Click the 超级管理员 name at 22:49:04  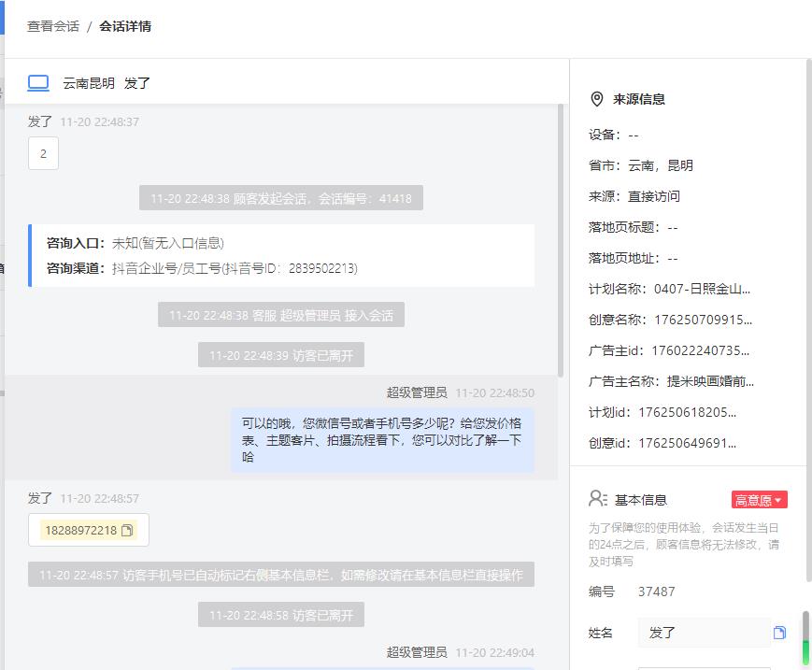click(417, 652)
